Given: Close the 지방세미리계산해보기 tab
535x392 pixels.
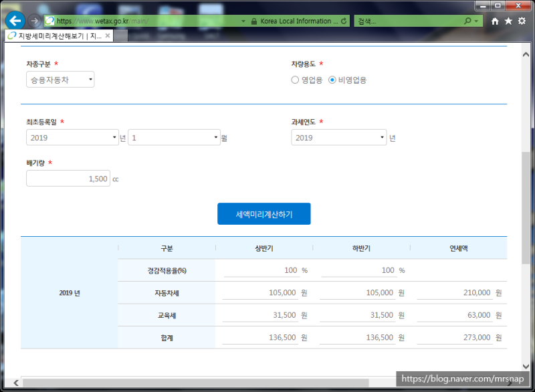Looking at the screenshot, I should pos(108,35).
